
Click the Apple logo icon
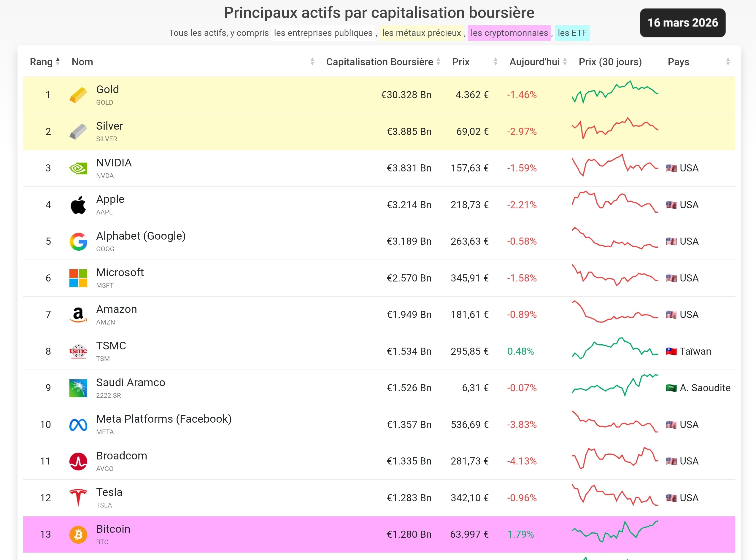tap(78, 205)
